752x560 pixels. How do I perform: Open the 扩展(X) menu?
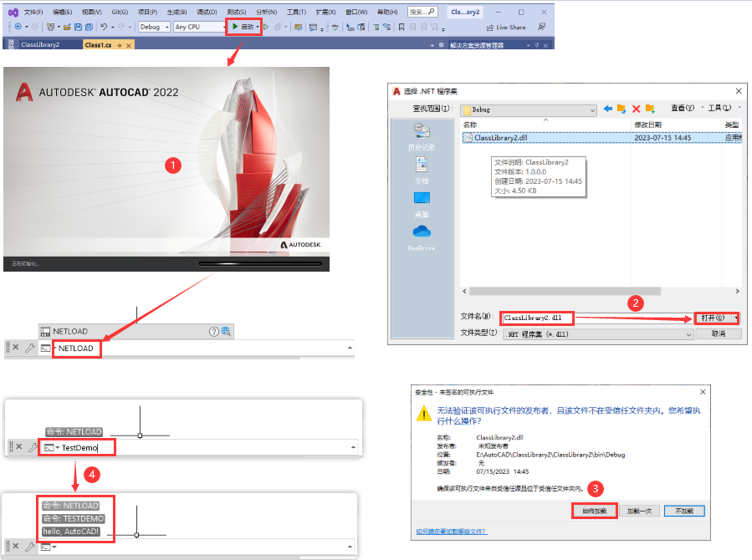point(325,12)
